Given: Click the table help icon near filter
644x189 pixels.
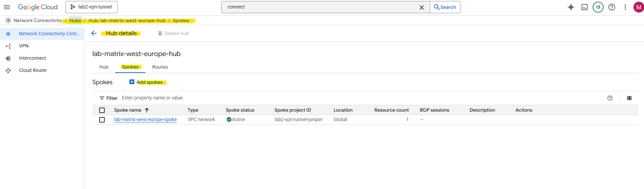Looking at the screenshot, I should (x=610, y=98).
